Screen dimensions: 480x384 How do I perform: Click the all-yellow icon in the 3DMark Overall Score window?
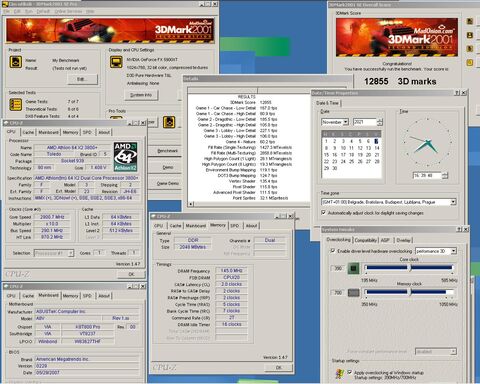pyautogui.click(x=470, y=62)
